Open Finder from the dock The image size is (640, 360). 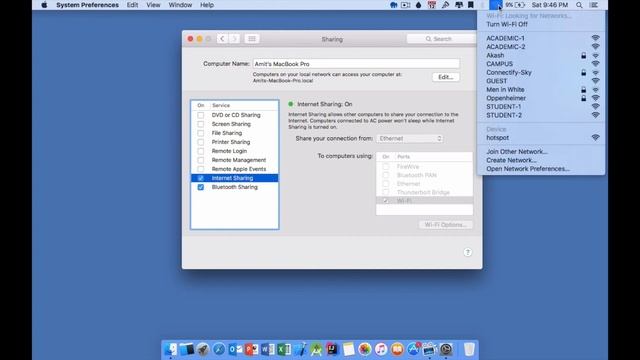click(x=171, y=349)
